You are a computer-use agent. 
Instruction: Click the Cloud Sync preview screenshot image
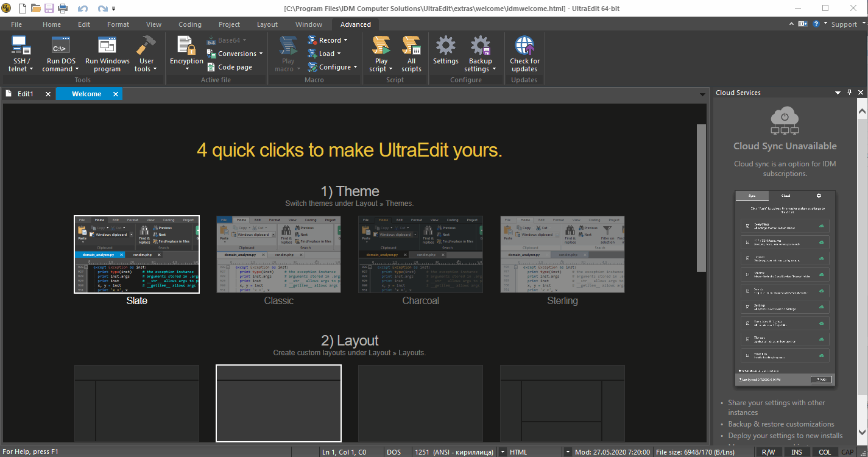point(785,288)
